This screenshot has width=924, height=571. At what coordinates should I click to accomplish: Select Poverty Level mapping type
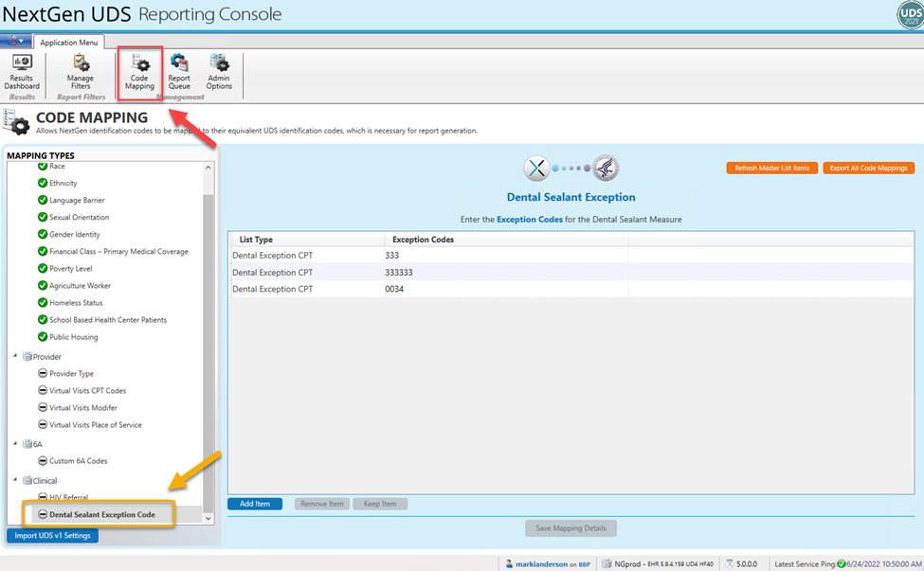click(71, 268)
